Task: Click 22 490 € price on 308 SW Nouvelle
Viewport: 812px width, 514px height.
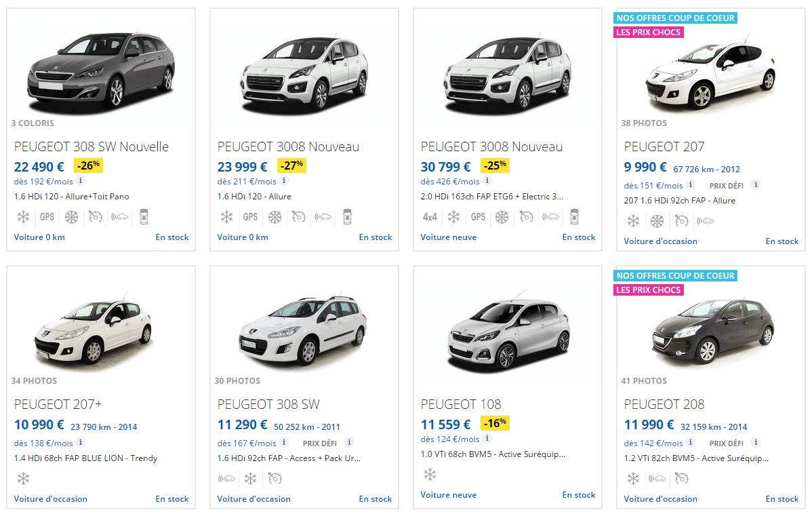Action: point(39,167)
